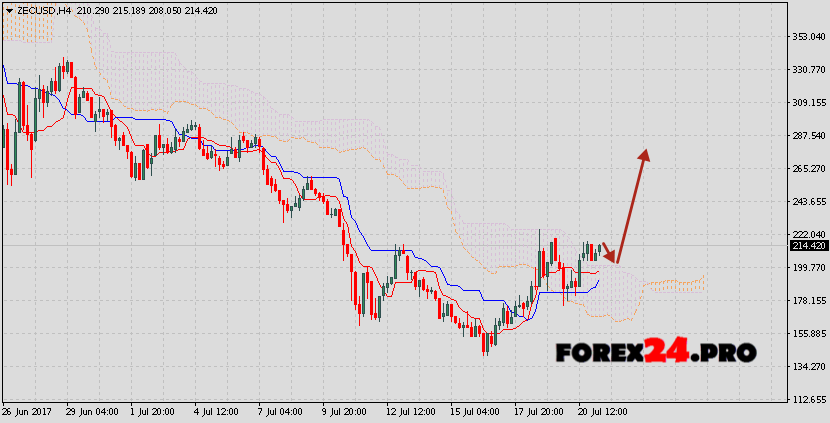Click the small red downward arrow
This screenshot has height=423, width=830.
(608, 253)
